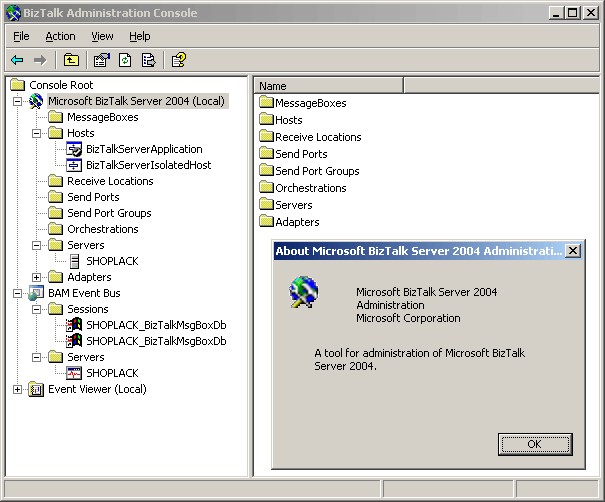Select Send Port Groups in the tree
This screenshot has width=605, height=502.
[x=109, y=213]
